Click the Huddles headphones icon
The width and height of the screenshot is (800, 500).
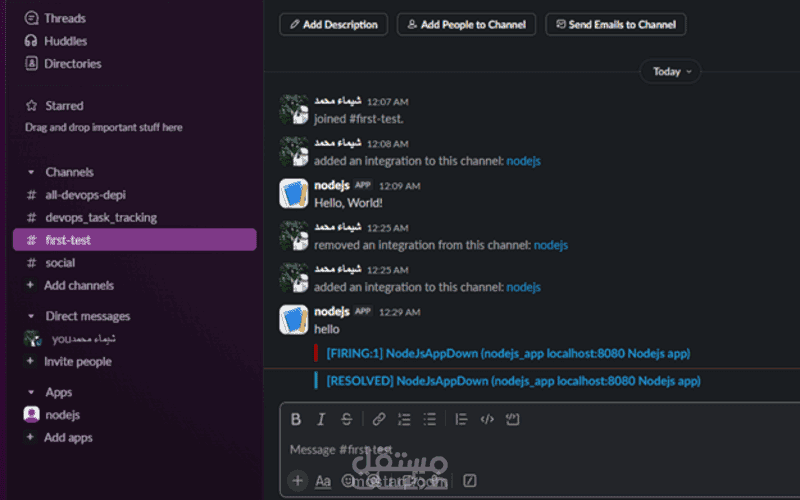click(x=31, y=41)
